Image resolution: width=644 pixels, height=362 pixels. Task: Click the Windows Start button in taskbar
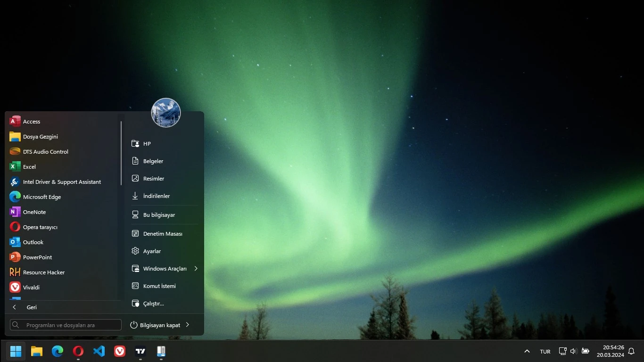tap(16, 351)
